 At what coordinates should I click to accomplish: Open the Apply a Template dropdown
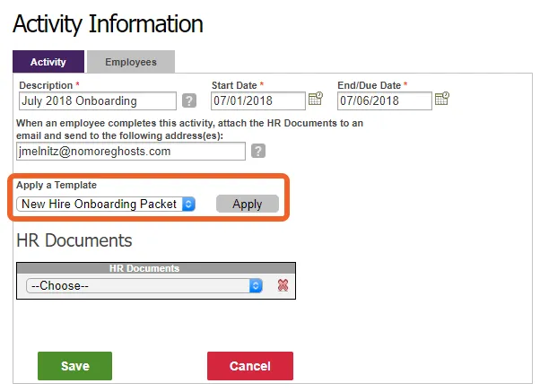coord(106,204)
